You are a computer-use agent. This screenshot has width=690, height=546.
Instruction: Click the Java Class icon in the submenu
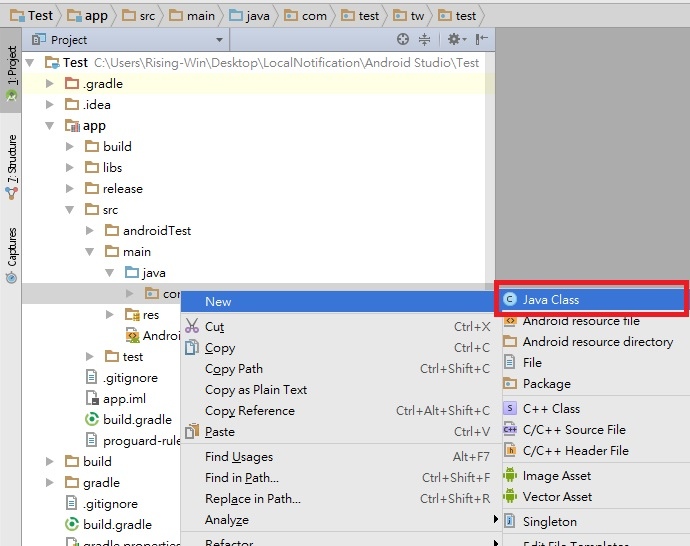click(x=510, y=300)
